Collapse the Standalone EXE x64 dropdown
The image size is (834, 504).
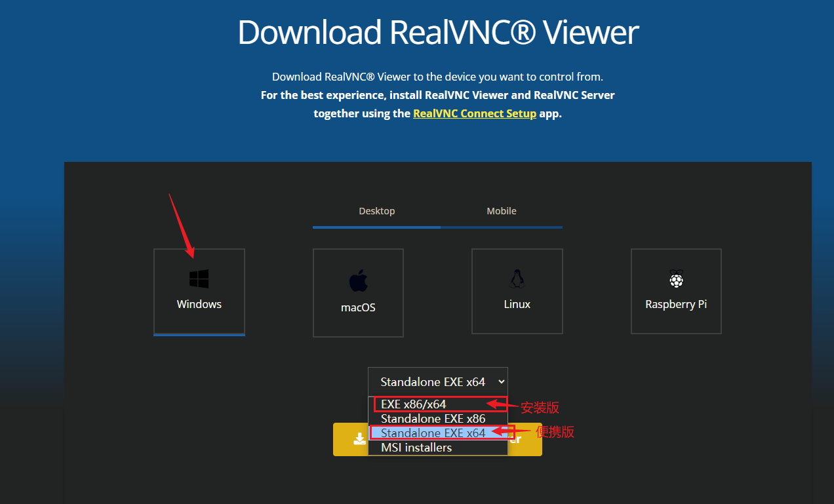coord(437,381)
